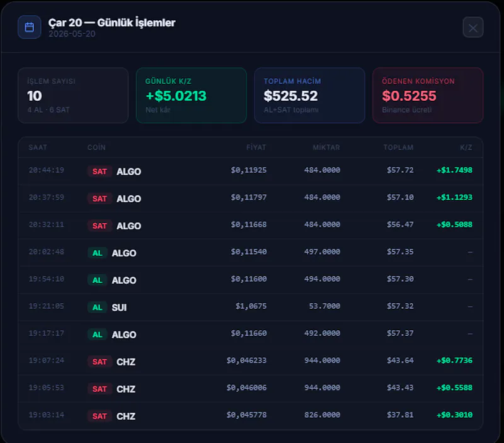
Task: Click the AL badge in the 20:02:48 row
Action: 97,253
